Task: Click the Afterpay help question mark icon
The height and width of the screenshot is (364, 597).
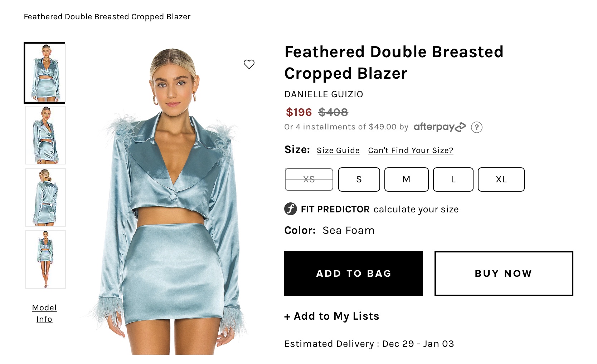Action: coord(476,127)
